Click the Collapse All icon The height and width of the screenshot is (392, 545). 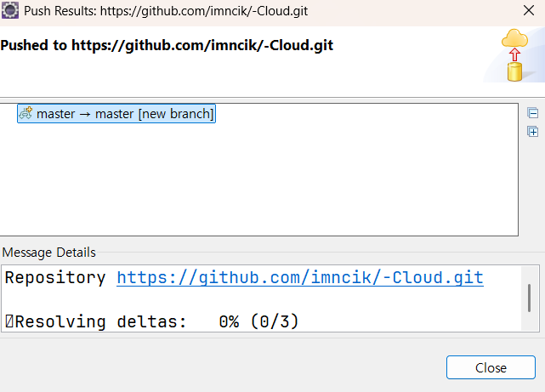pyautogui.click(x=532, y=113)
